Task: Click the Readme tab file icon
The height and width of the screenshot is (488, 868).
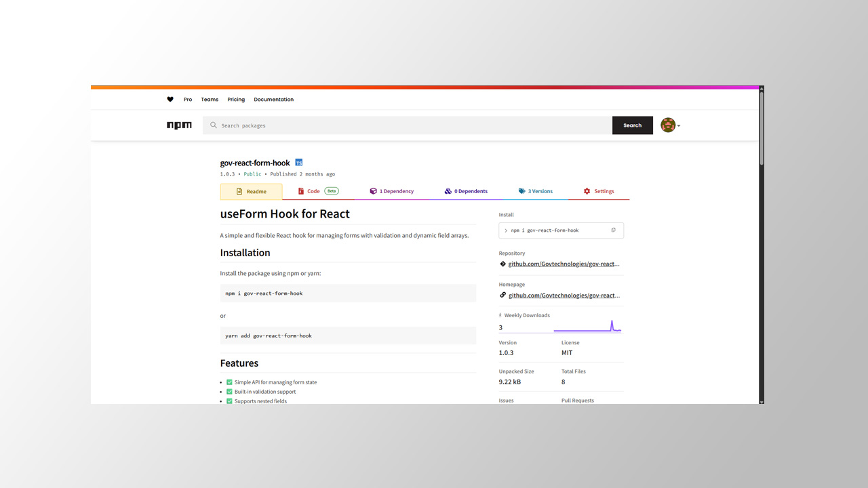Action: coord(239,192)
